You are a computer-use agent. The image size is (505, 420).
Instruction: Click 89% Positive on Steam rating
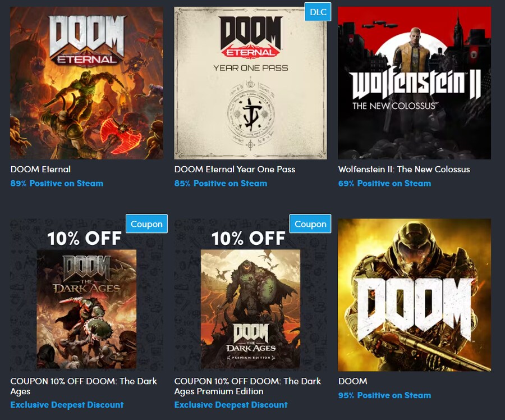(x=57, y=184)
